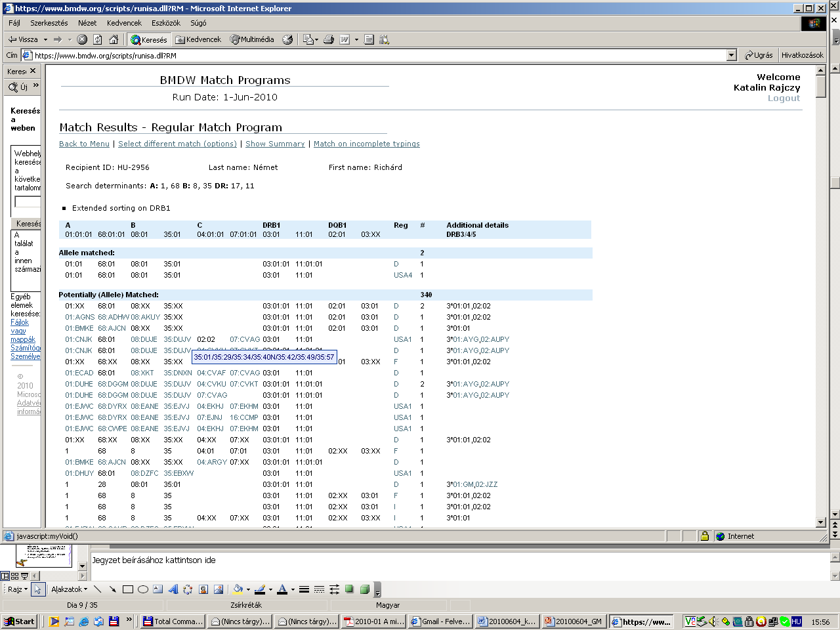Open the Fájl menu
The height and width of the screenshot is (630, 840).
[14, 23]
